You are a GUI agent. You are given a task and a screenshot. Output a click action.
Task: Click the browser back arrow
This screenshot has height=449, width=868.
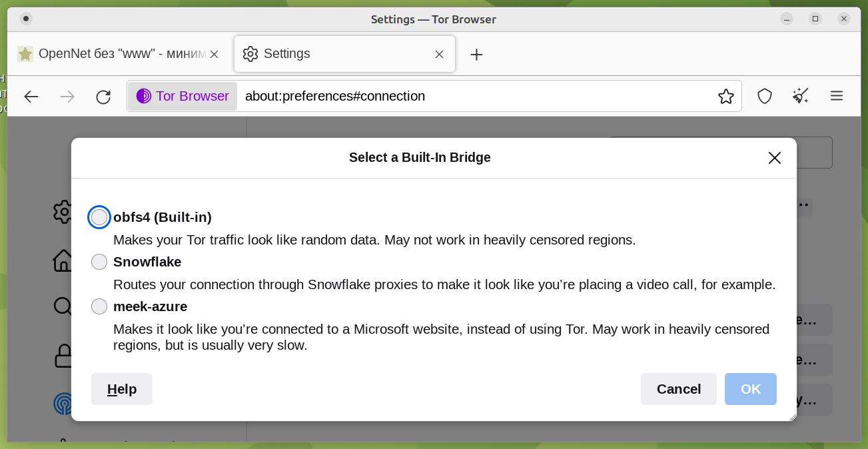click(x=31, y=97)
